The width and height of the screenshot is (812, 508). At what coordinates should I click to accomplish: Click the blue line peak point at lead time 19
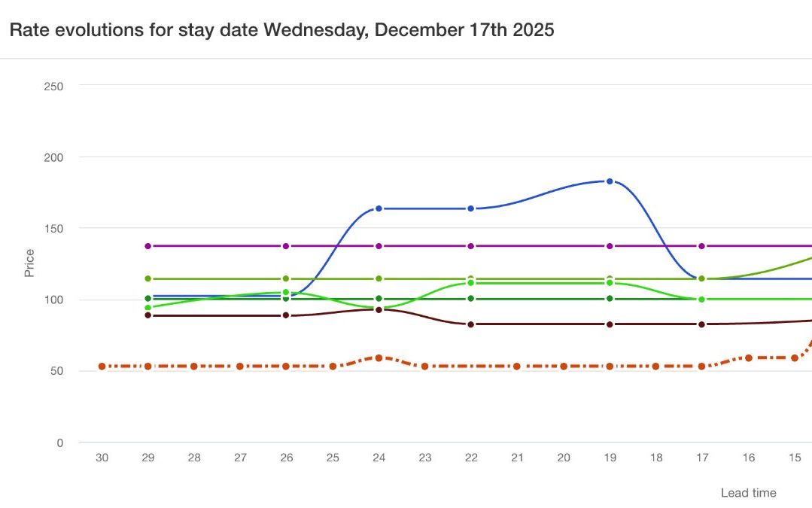tap(610, 181)
